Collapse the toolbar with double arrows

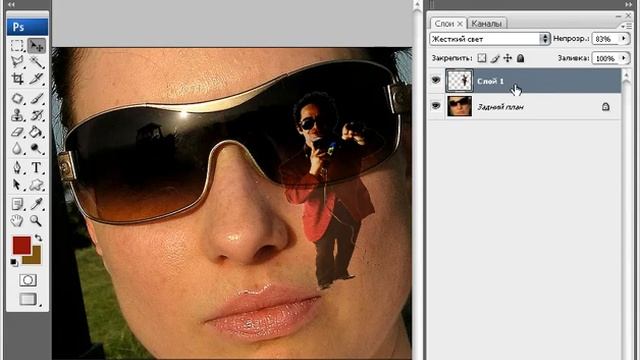[x=11, y=4]
